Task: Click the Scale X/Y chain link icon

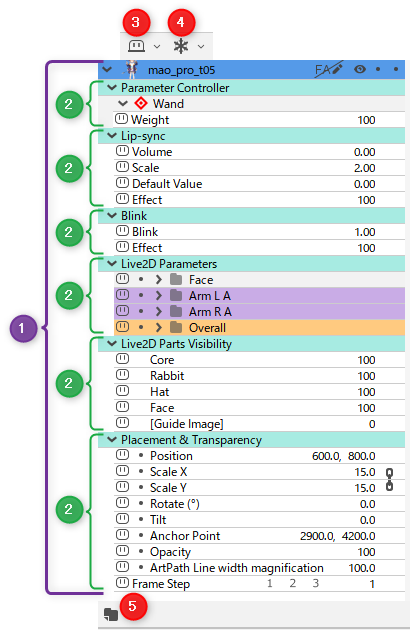Action: (389, 479)
